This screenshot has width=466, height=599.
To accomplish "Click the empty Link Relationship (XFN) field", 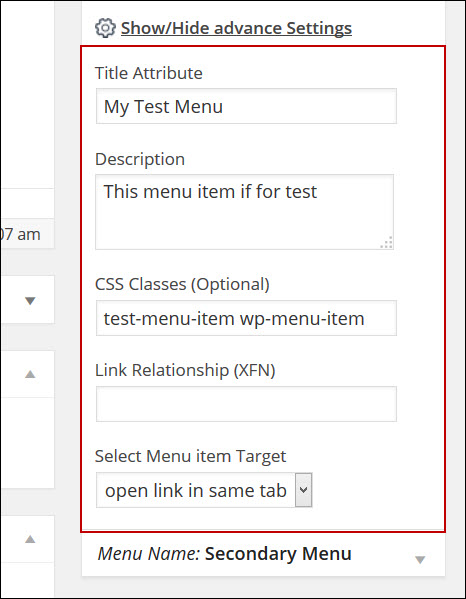I will point(246,404).
